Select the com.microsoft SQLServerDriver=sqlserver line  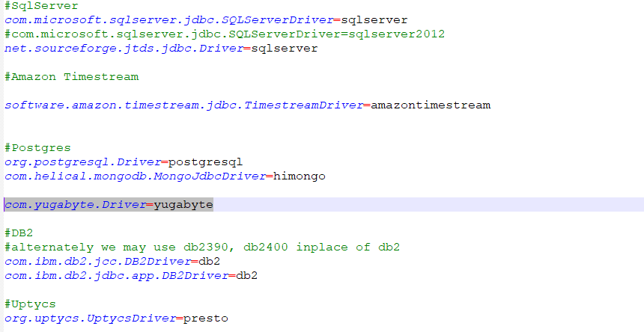click(206, 19)
